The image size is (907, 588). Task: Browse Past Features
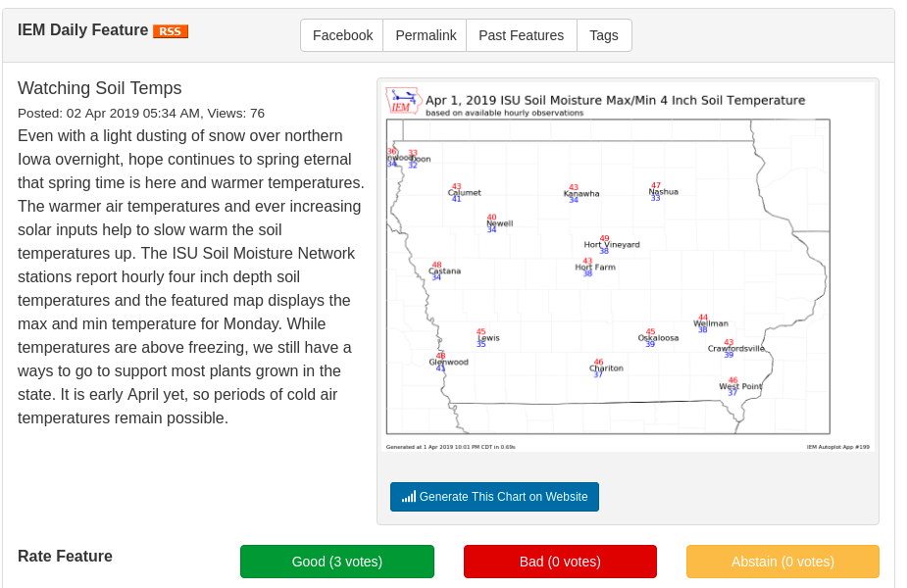click(x=522, y=35)
